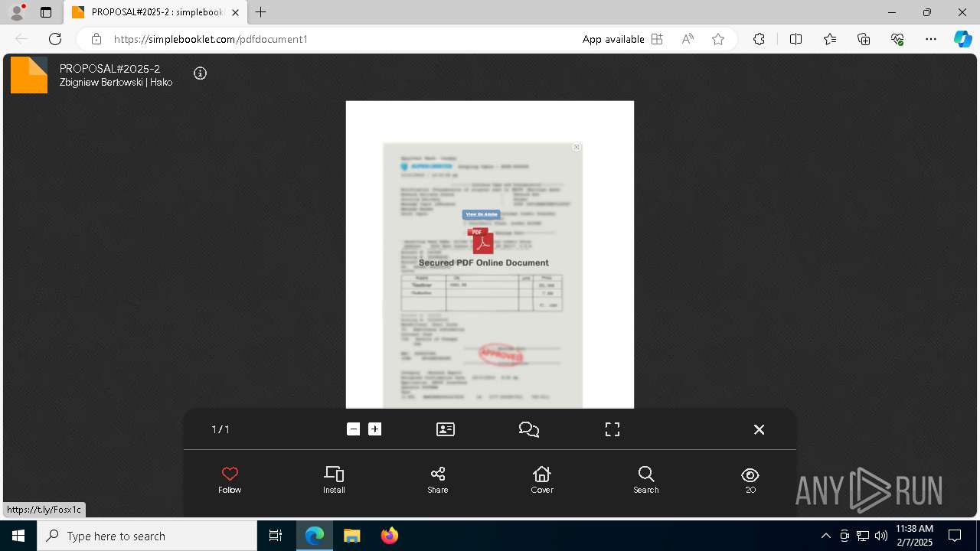Add this page to favorites star

[718, 39]
